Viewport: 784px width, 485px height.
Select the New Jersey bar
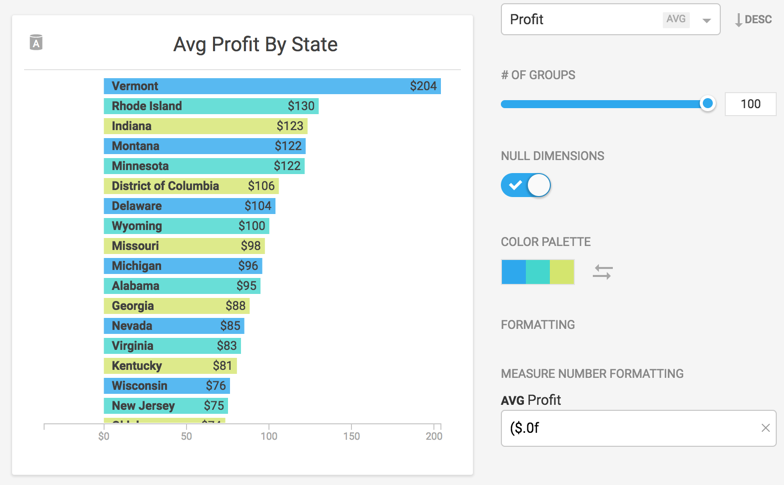tap(166, 406)
